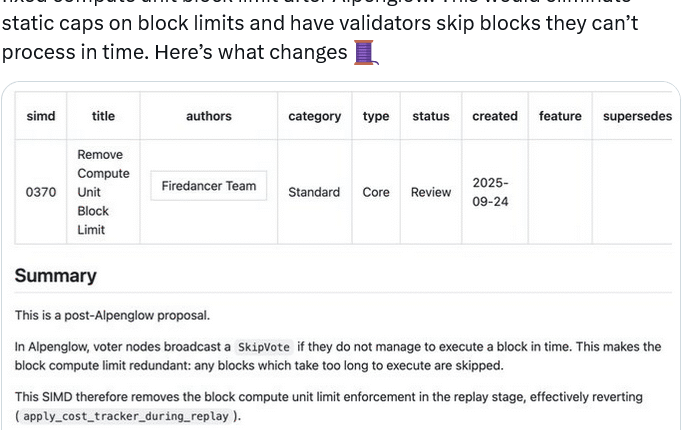Click the SkipVote inline code
The width and height of the screenshot is (685, 430).
coord(264,347)
